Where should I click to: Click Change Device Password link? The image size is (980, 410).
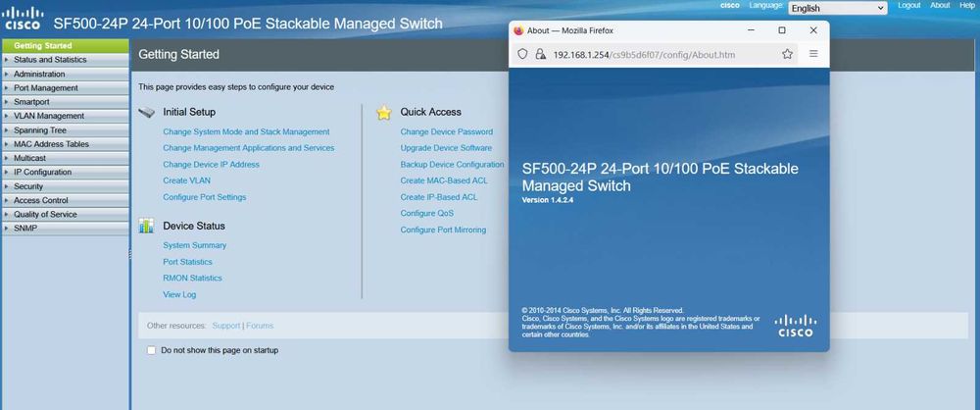click(446, 132)
